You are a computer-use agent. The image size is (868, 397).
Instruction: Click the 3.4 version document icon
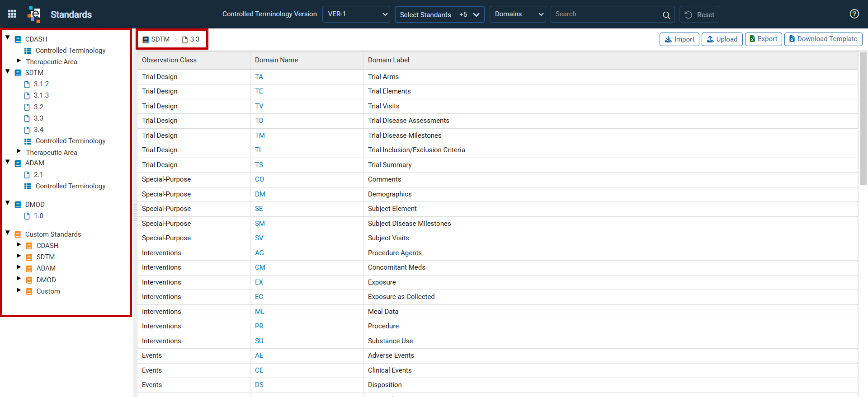(x=27, y=130)
